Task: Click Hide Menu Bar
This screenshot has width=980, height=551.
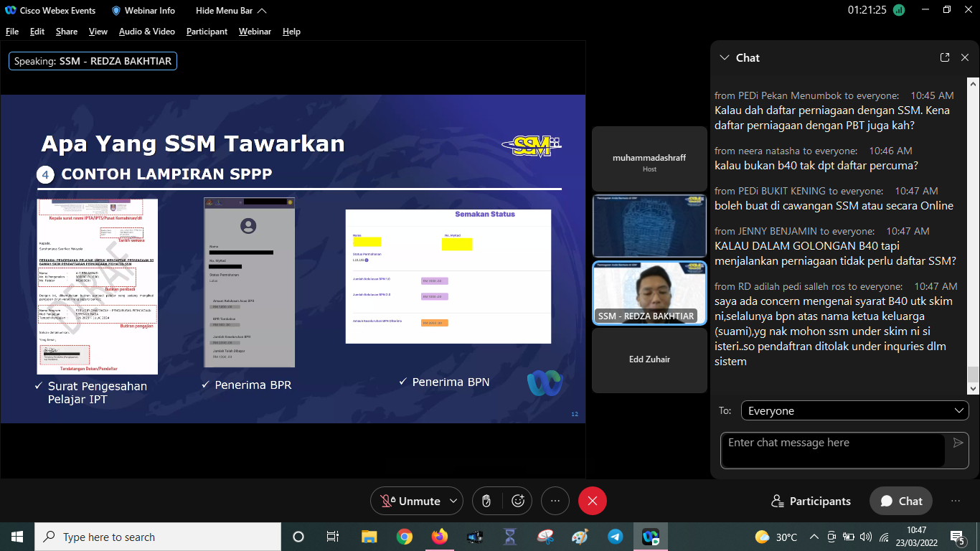Action: (x=230, y=11)
